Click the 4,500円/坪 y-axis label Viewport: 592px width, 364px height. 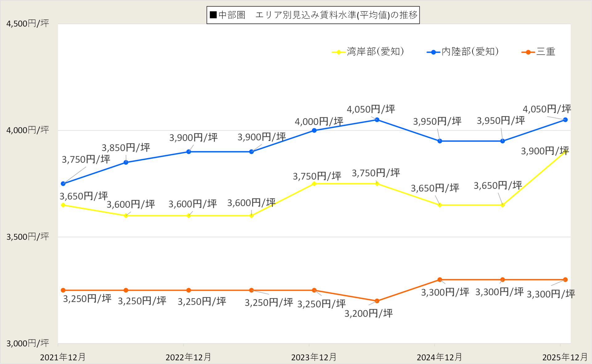[28, 23]
